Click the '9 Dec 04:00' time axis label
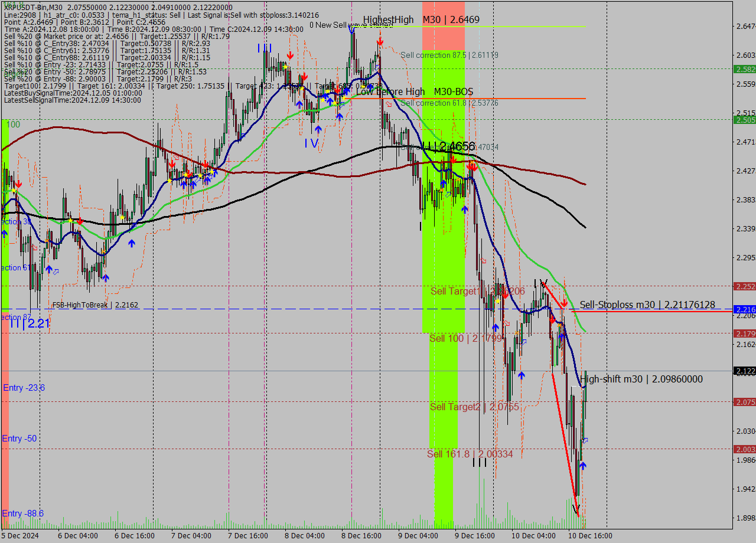The image size is (756, 543). [418, 536]
